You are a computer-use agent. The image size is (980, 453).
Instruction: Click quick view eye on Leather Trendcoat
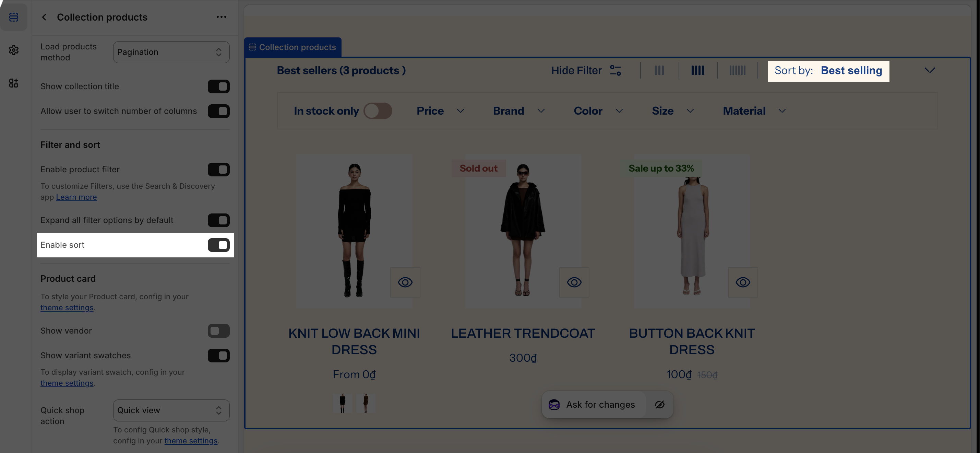[574, 282]
